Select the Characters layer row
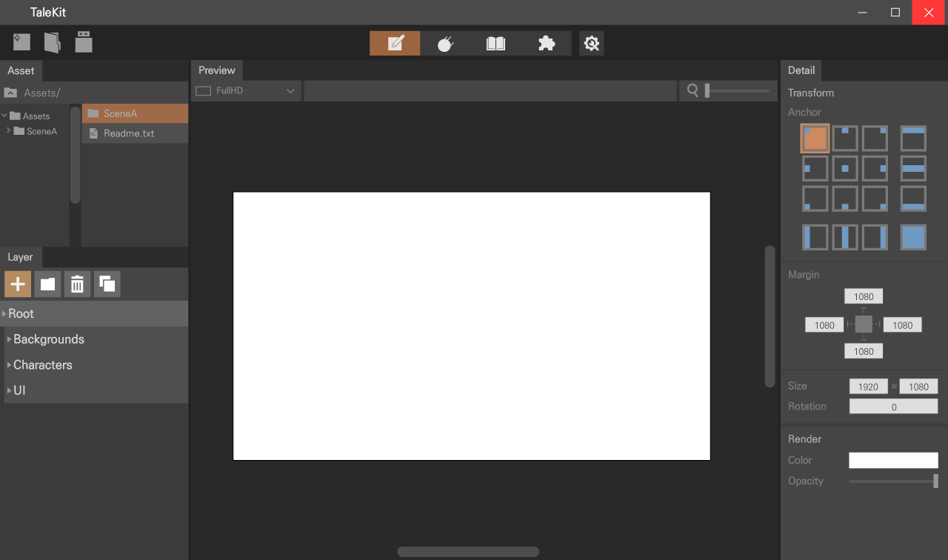Viewport: 948px width, 560px height. click(x=96, y=364)
